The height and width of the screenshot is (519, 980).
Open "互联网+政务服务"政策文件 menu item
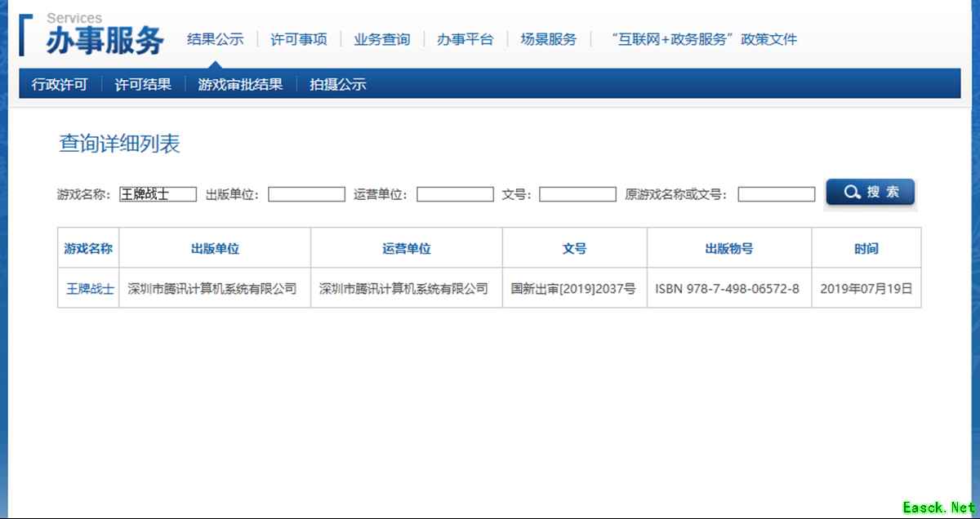703,39
